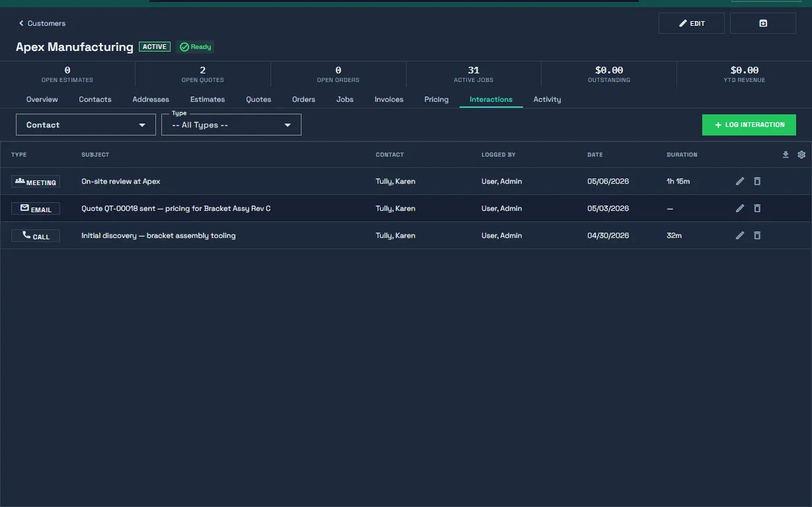
Task: Go to the Orders tab
Action: pos(304,99)
